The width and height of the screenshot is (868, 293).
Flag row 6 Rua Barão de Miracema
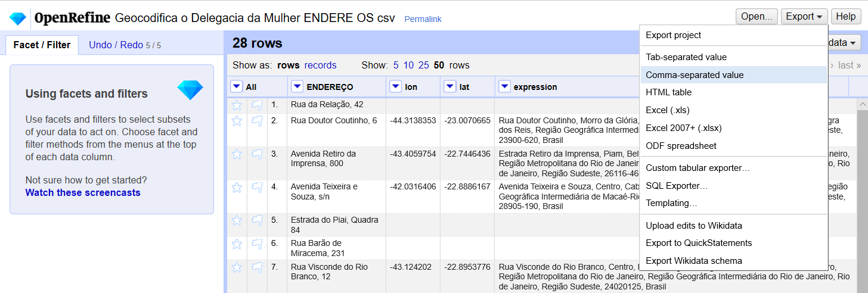tap(257, 244)
